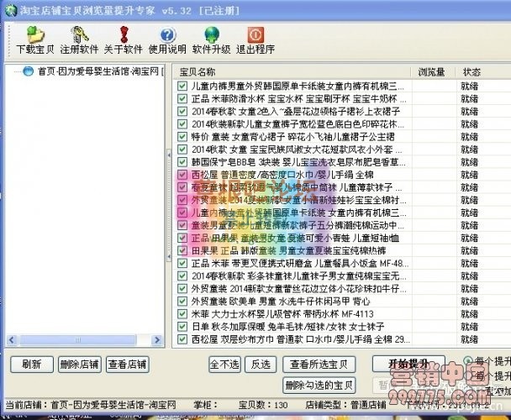Toggle checkbox for 2014春秋款 女童2色入

[x=182, y=112]
